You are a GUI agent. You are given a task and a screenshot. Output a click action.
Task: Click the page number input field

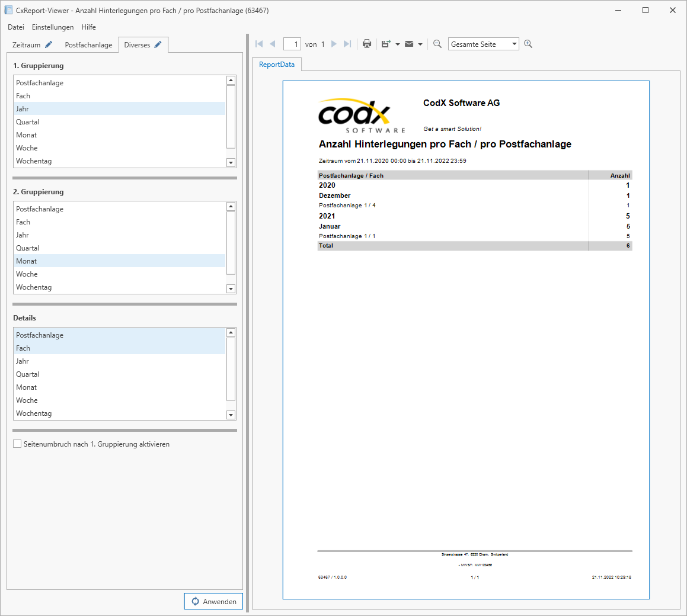point(292,44)
